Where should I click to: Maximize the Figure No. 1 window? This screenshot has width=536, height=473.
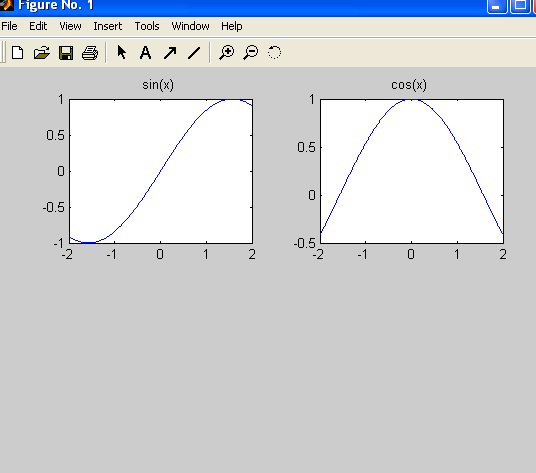[520, 6]
